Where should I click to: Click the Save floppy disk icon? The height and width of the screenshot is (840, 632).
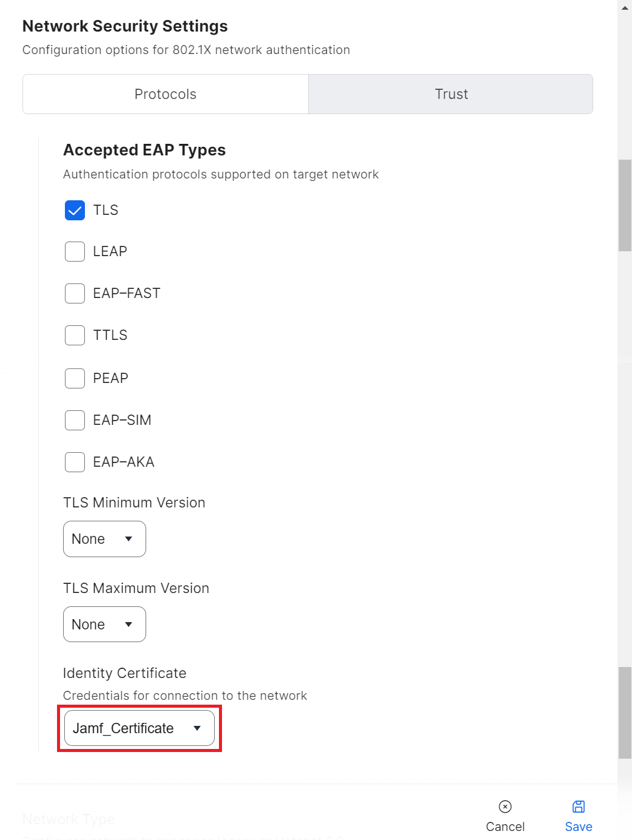coord(579,806)
